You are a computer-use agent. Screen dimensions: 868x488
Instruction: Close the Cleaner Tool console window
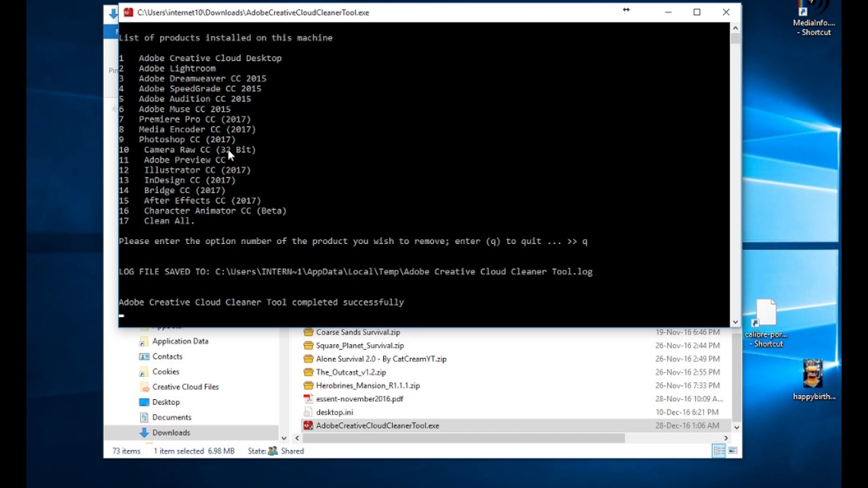726,12
